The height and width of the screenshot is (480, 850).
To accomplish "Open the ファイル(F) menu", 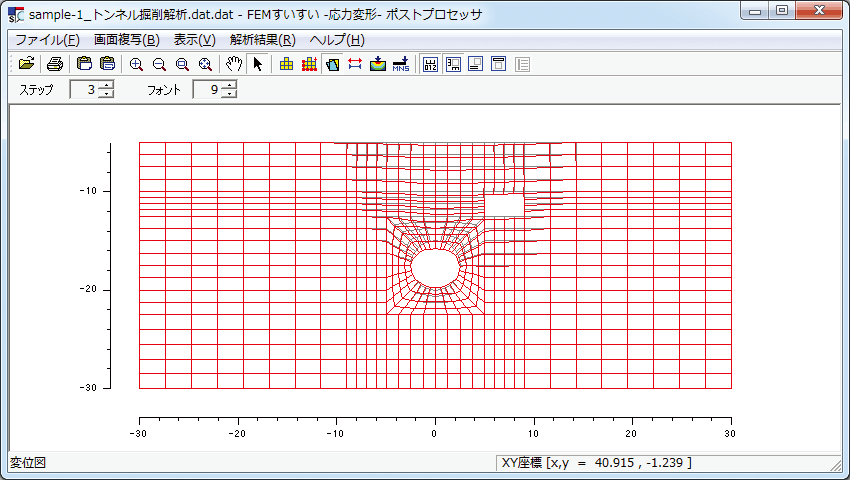I will coord(47,40).
